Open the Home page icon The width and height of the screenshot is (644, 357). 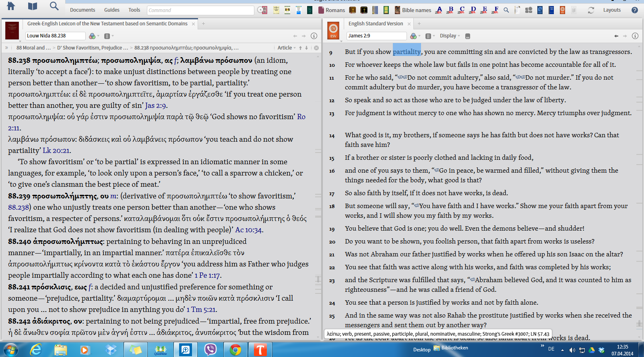11,6
